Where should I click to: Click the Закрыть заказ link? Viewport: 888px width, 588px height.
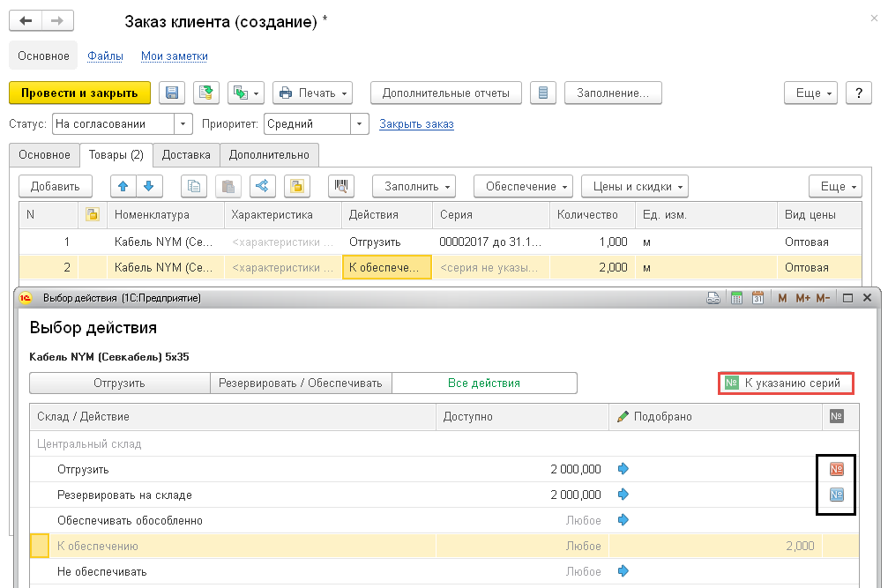416,124
